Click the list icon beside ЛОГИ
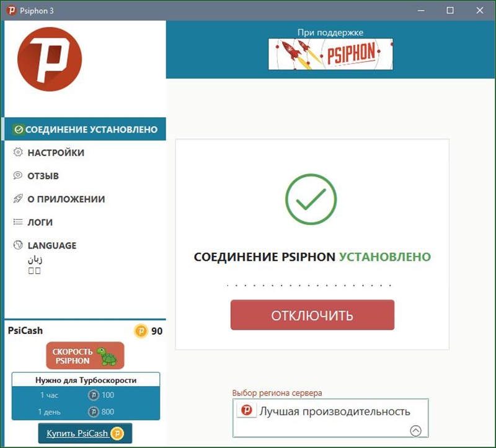This screenshot has width=496, height=448. (18, 222)
